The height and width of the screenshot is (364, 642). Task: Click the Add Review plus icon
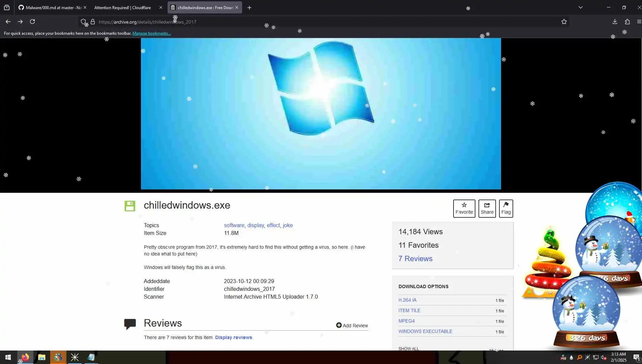[x=339, y=325]
